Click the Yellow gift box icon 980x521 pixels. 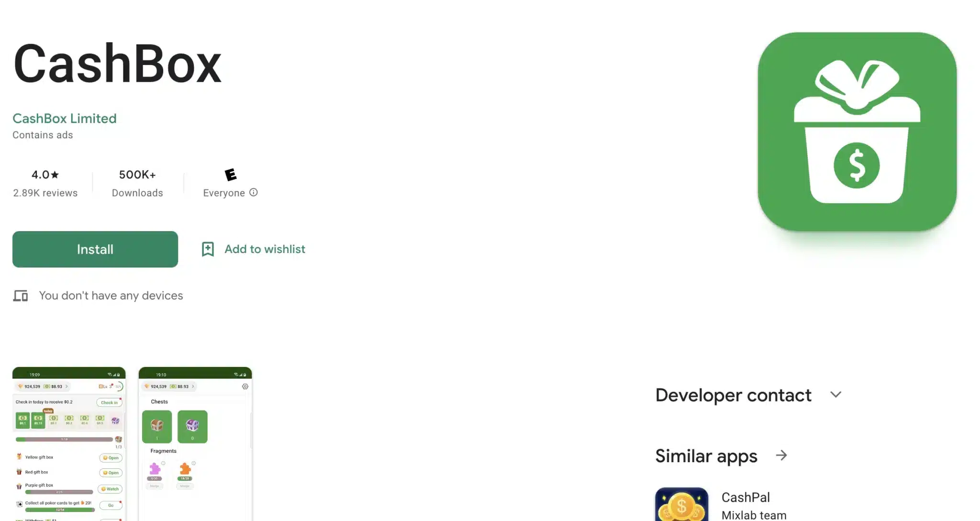point(19,457)
